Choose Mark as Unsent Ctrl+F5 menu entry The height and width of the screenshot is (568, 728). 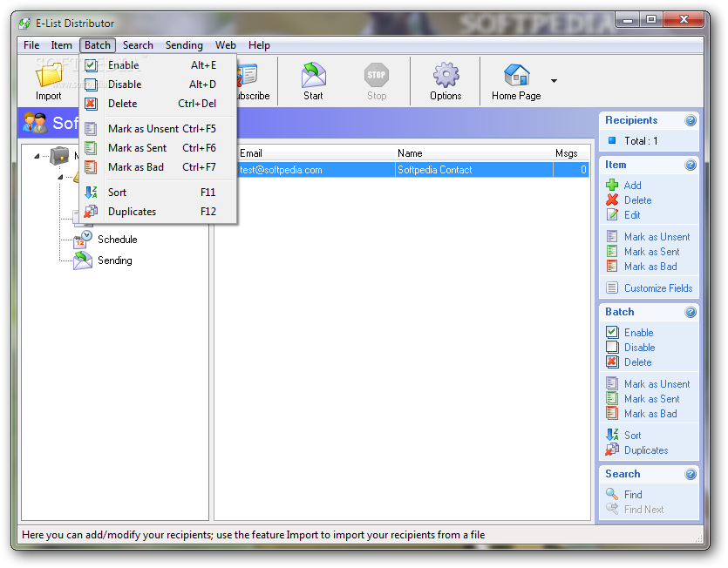tap(158, 129)
